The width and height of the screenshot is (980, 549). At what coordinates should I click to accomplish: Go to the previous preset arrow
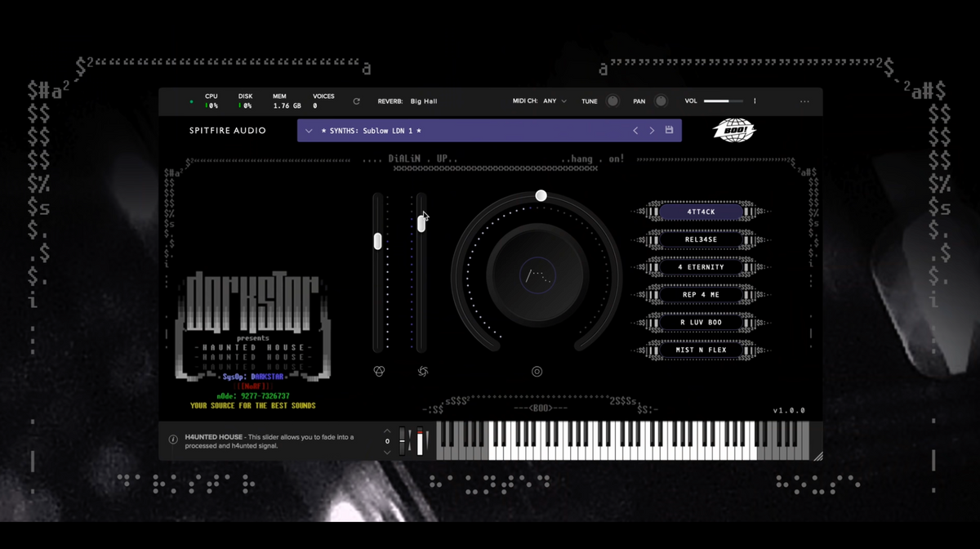pos(635,130)
